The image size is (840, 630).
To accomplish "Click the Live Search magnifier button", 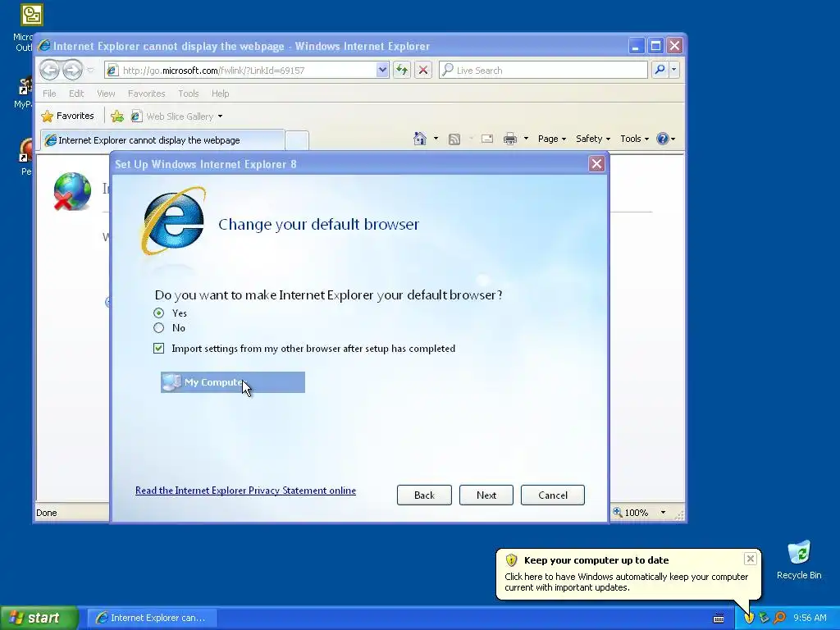I will coord(660,70).
